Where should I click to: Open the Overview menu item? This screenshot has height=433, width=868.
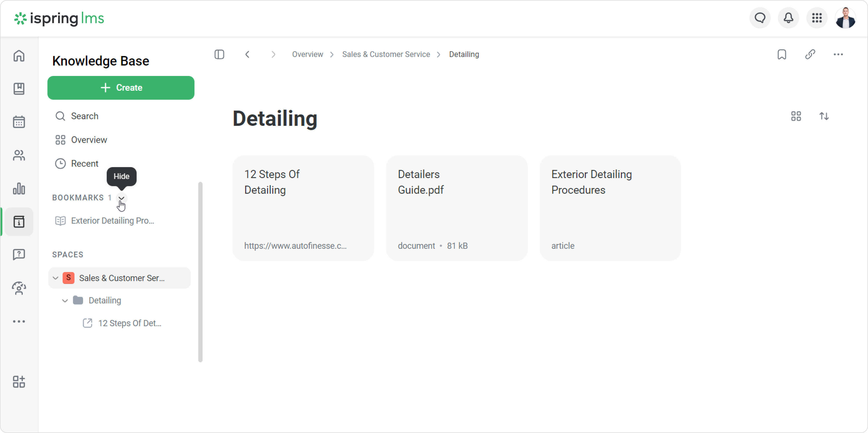pyautogui.click(x=89, y=140)
